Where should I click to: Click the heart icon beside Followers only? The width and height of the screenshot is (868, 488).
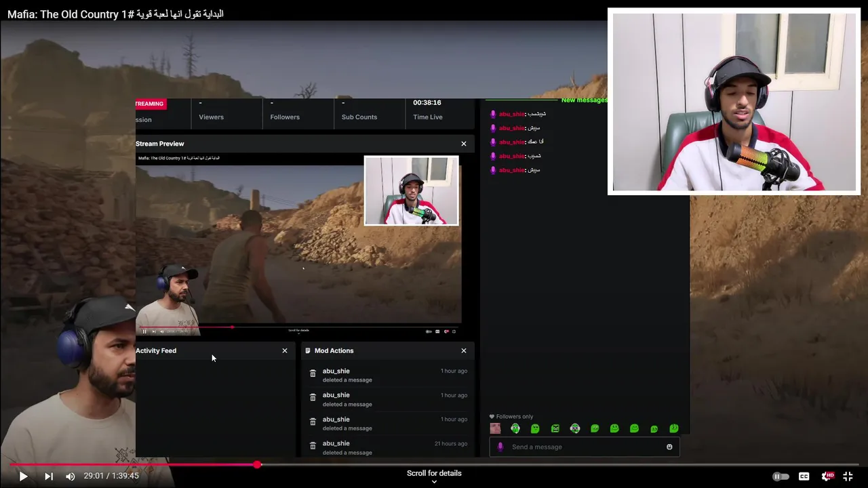[x=492, y=416]
